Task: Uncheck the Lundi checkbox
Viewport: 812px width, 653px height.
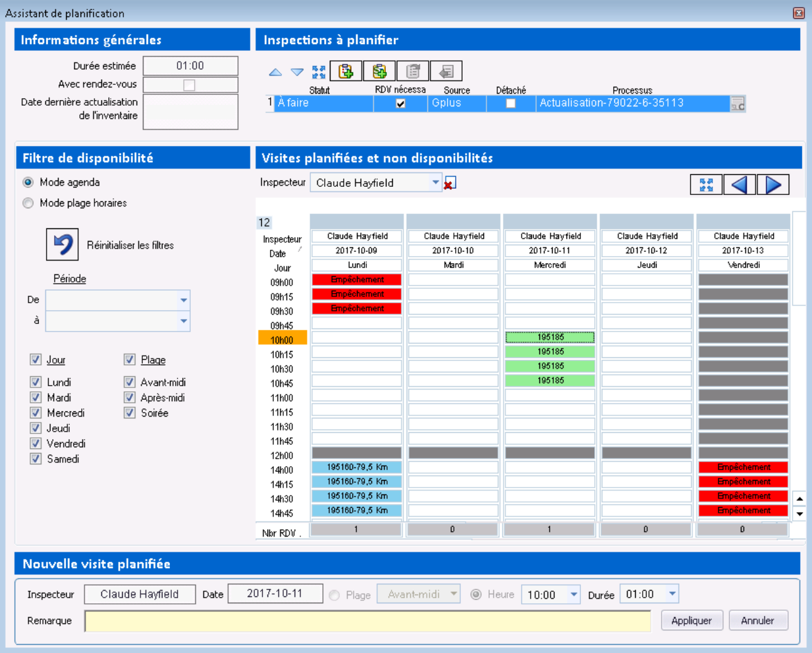Action: [35, 382]
